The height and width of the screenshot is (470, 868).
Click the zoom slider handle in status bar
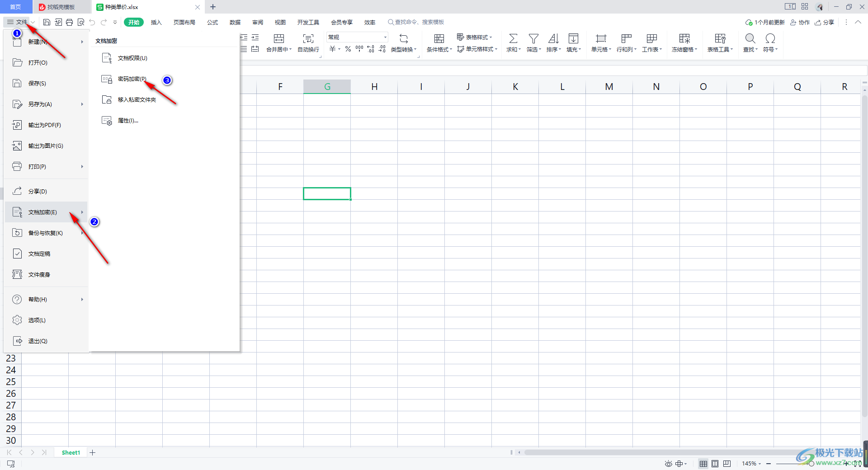click(811, 464)
